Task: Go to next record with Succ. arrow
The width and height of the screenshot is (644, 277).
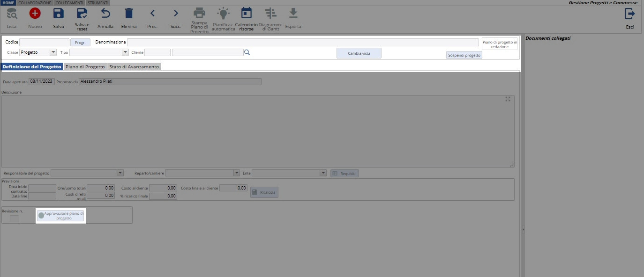Action: point(176,14)
